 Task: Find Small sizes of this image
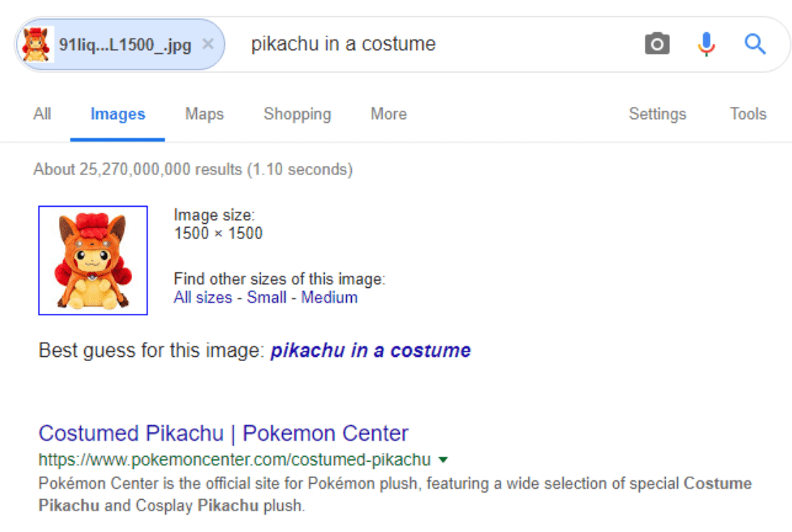click(266, 297)
